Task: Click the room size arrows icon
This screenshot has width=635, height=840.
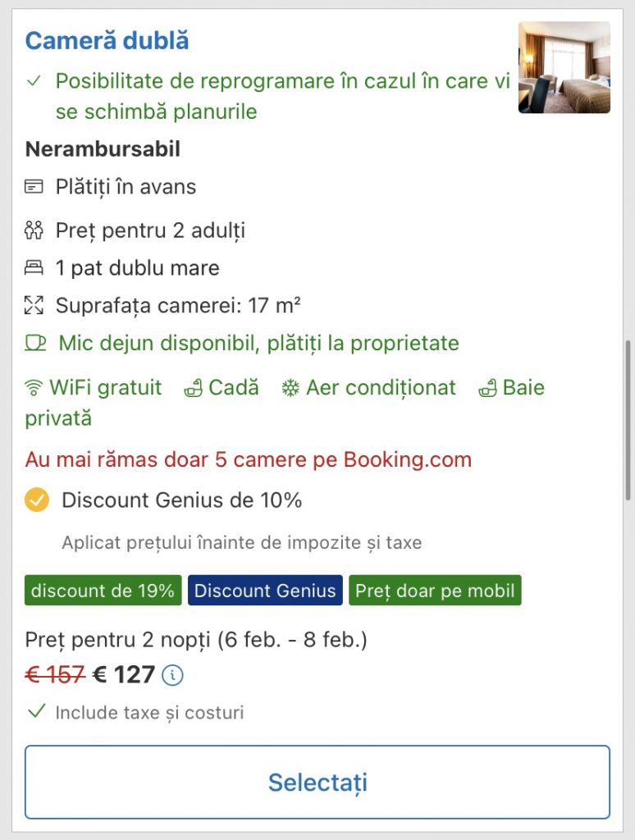Action: point(34,306)
